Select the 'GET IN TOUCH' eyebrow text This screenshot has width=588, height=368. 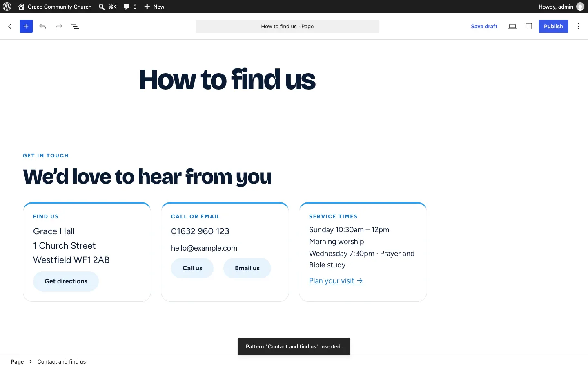click(x=46, y=155)
